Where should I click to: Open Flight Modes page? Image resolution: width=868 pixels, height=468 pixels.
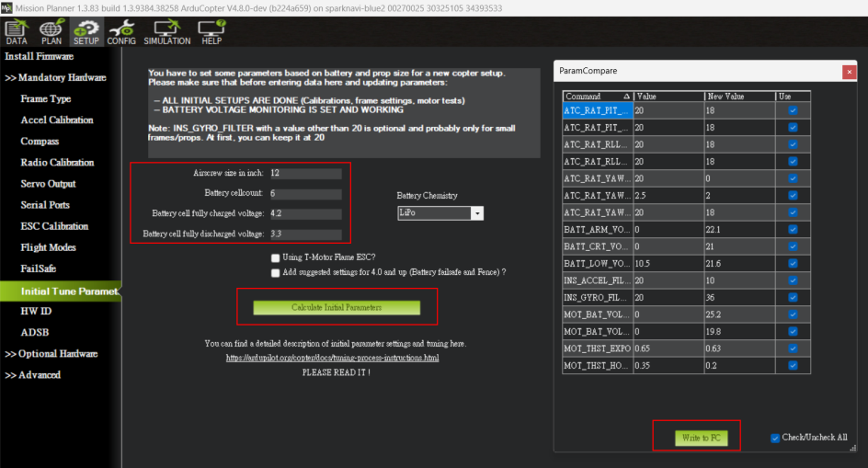(48, 247)
